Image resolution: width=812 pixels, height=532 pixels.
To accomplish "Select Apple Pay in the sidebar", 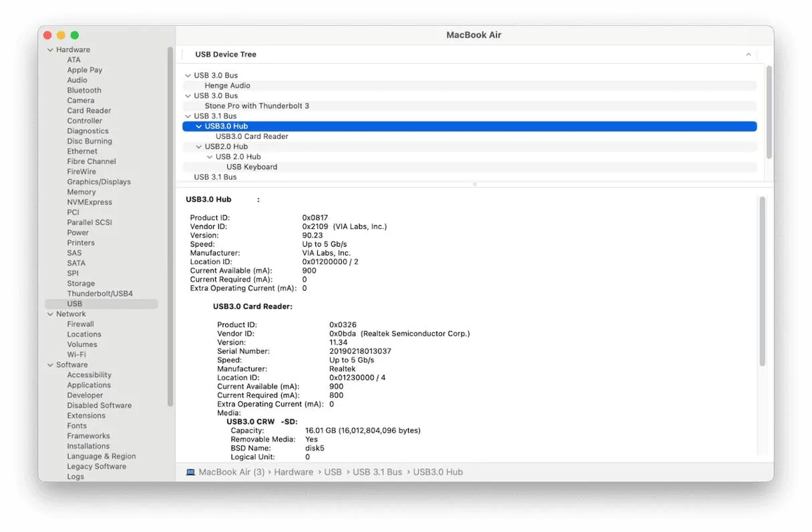I will coord(85,70).
